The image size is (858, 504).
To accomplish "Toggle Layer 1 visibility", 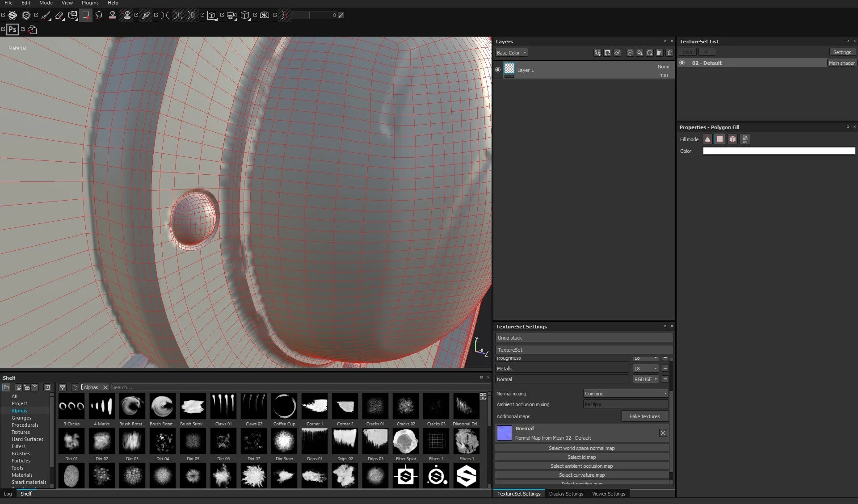I will 498,70.
